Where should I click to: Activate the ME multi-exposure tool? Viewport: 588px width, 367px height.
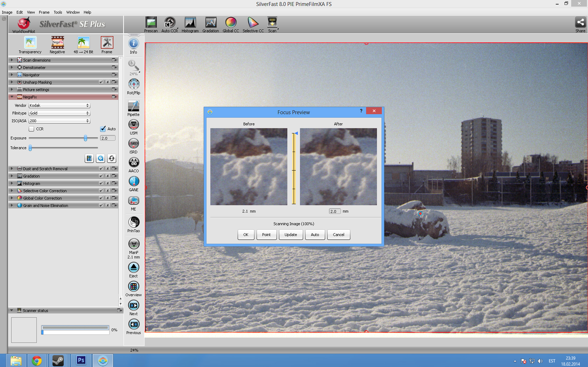134,201
